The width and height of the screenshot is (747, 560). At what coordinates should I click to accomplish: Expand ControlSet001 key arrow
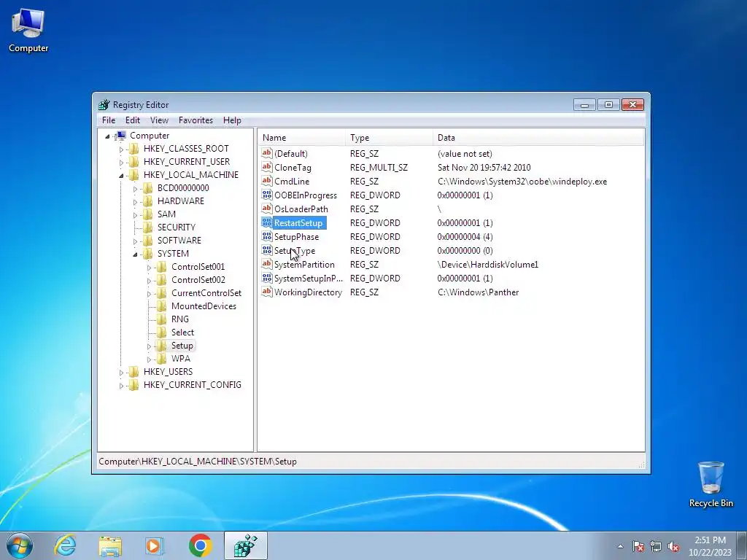pyautogui.click(x=149, y=268)
